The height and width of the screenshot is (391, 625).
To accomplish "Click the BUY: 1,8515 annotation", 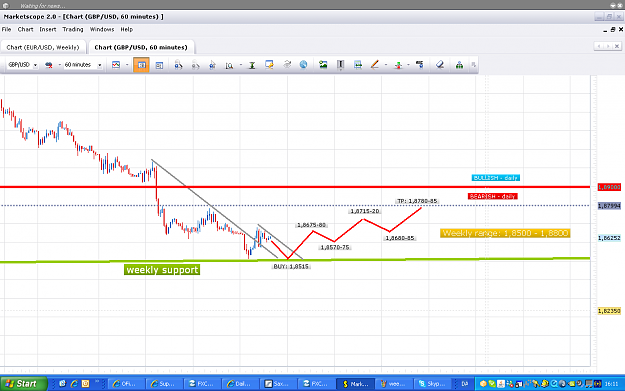I will 291,266.
